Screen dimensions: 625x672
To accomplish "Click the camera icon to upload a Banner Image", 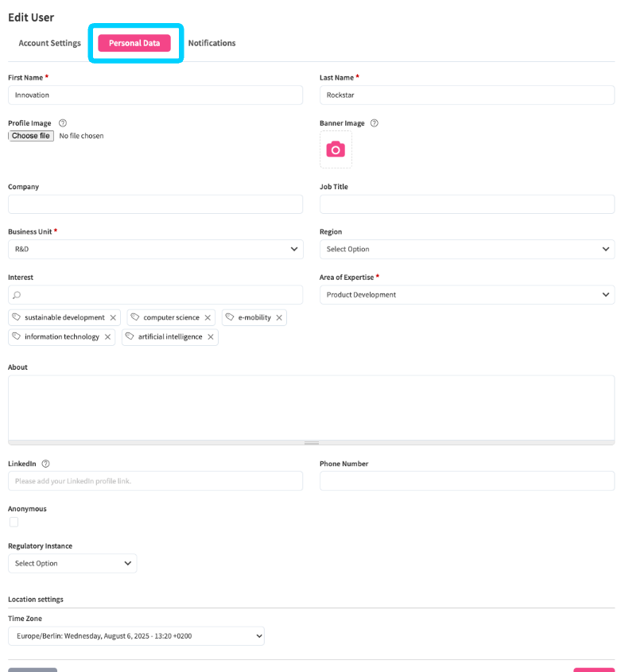I will pyautogui.click(x=335, y=150).
